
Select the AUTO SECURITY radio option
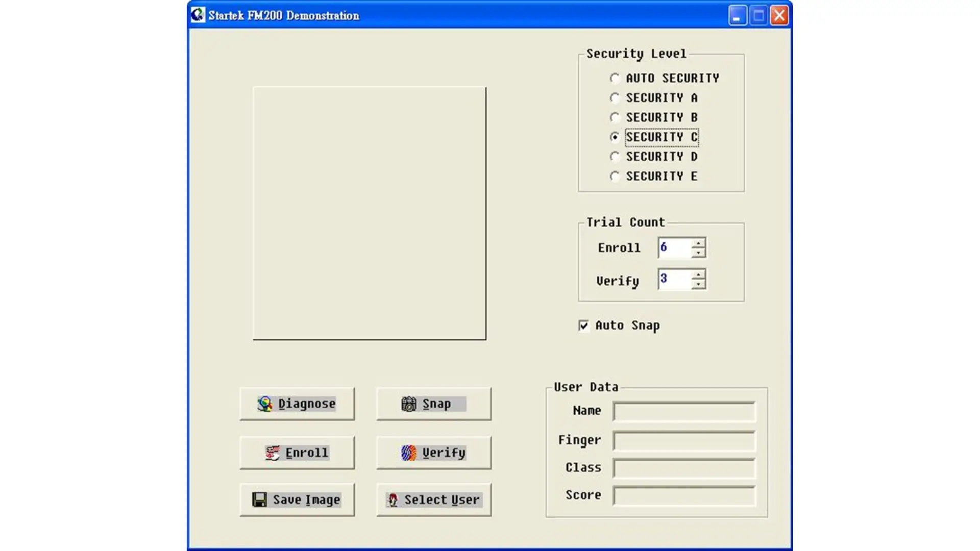click(615, 78)
